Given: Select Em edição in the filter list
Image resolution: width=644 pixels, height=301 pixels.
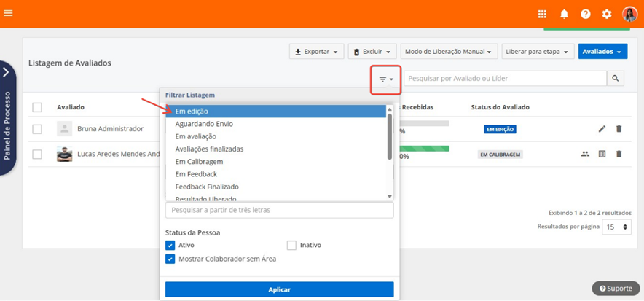Looking at the screenshot, I should click(277, 112).
